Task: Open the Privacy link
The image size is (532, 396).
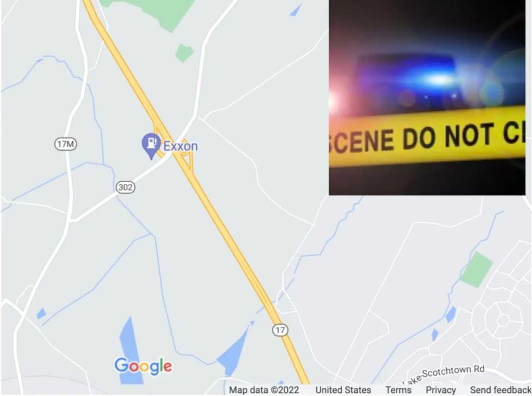Action: pos(441,390)
